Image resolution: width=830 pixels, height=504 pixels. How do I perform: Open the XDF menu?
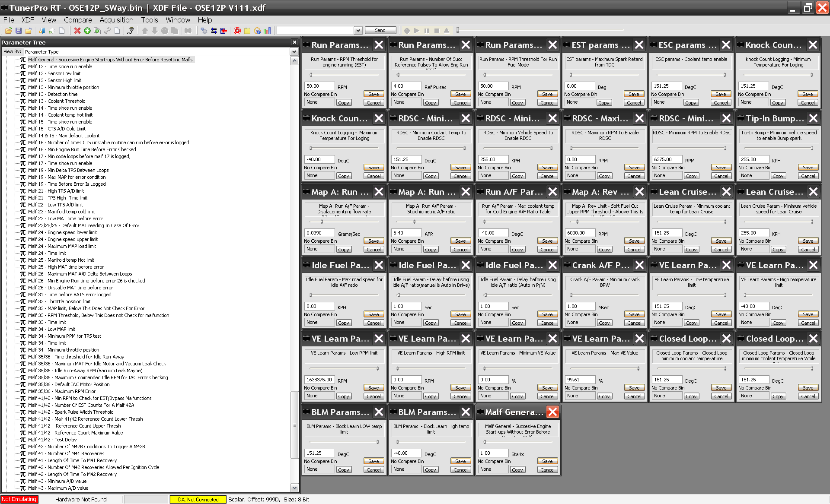28,20
